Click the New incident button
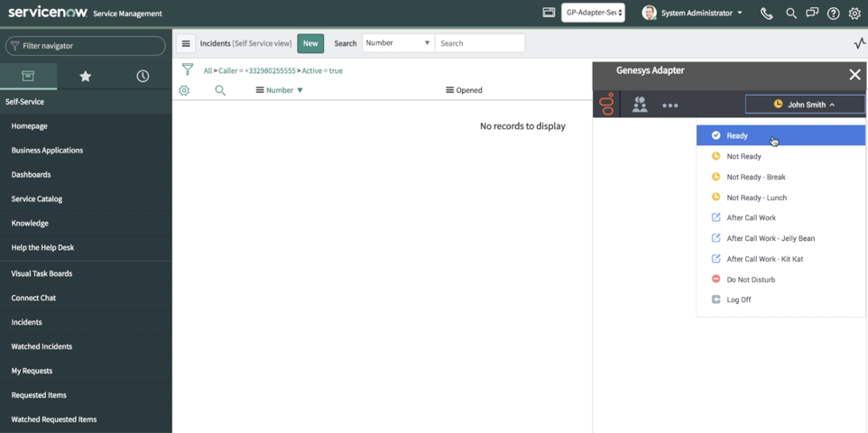The height and width of the screenshot is (433, 868). click(x=310, y=43)
